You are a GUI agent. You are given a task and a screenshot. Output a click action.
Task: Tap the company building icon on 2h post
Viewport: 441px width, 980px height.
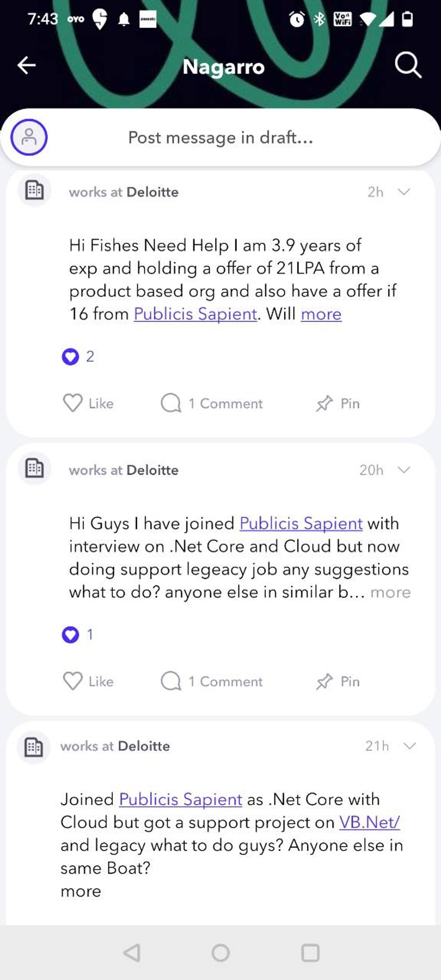coord(34,190)
